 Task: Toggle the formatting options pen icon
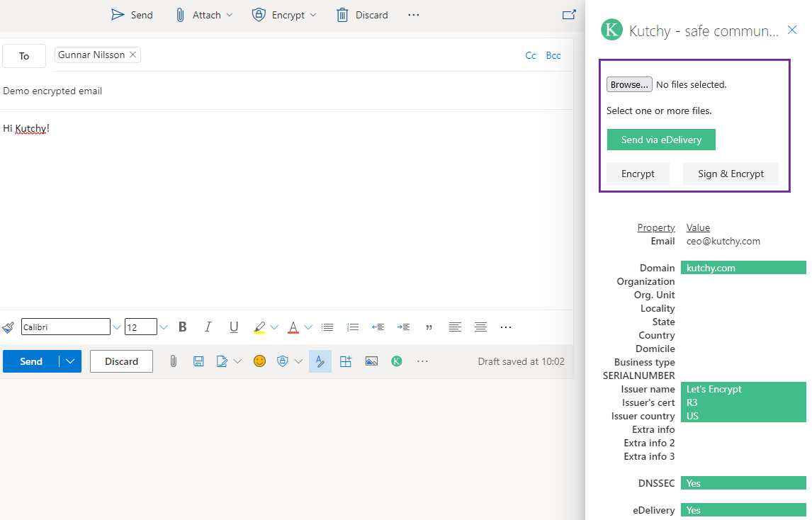point(320,361)
